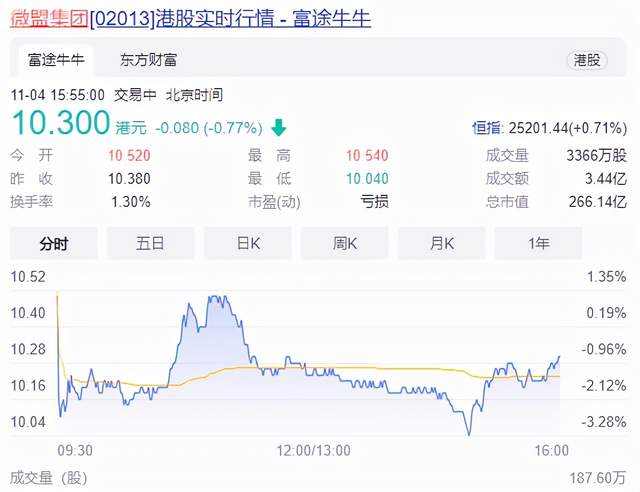640x492 pixels.
Task: Click the 最低 value 10.040
Action: pos(367,178)
